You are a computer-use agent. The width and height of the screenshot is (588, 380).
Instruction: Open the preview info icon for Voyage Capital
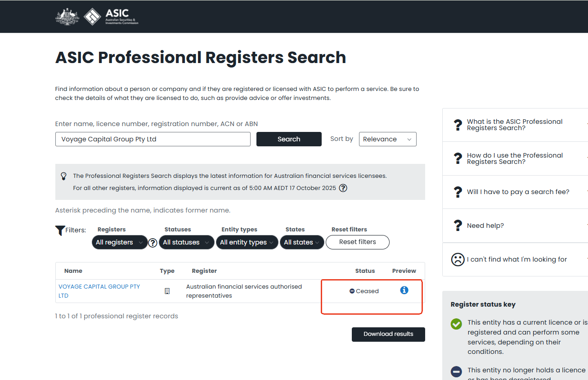click(x=404, y=290)
